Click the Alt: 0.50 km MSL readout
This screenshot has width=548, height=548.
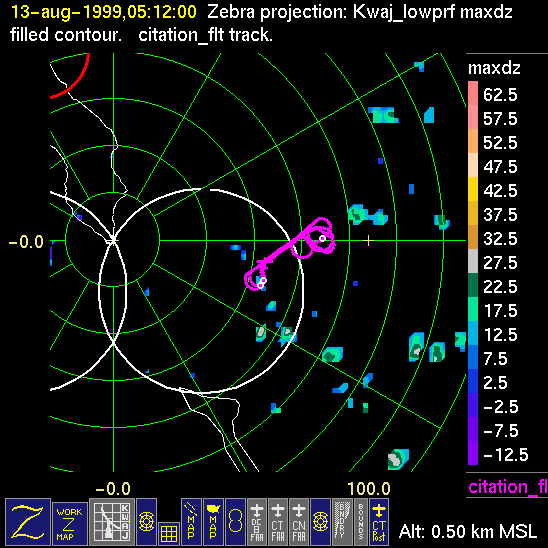click(x=468, y=531)
